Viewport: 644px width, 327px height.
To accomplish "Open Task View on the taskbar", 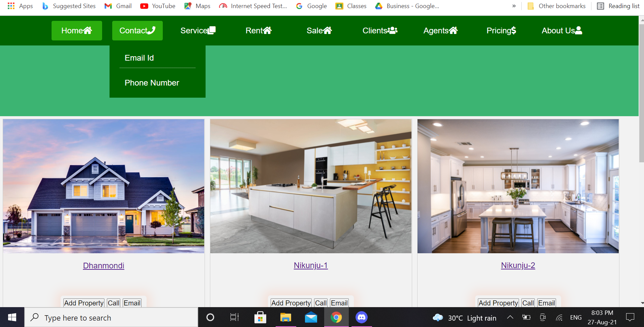I will [x=235, y=317].
